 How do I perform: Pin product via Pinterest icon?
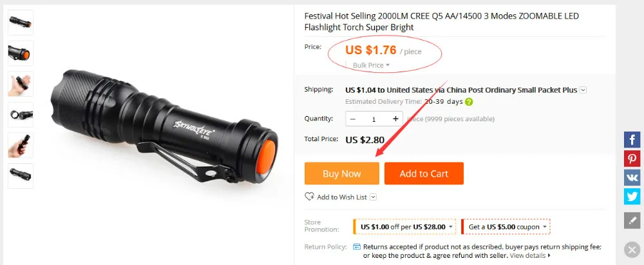632,159
